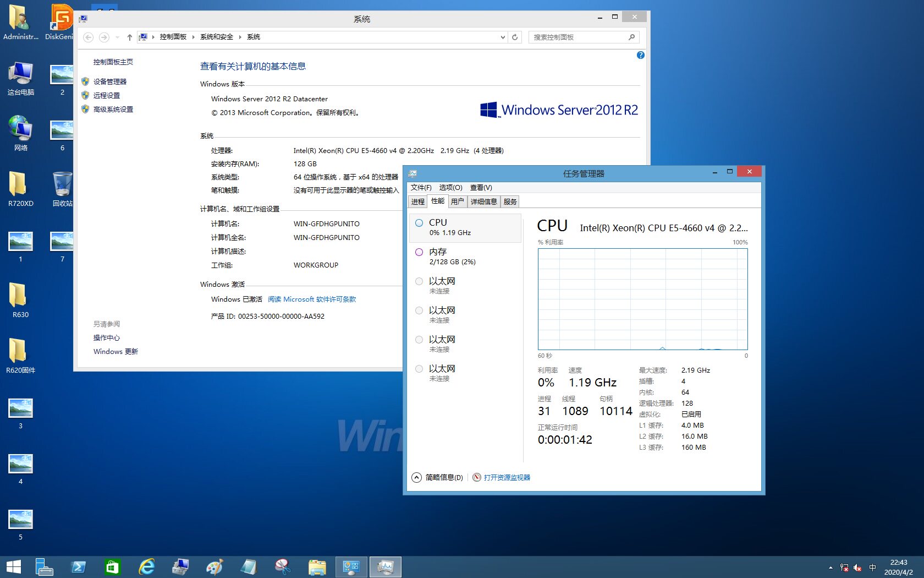Open Notepad from the taskbar
The image size is (924, 578).
pyautogui.click(x=249, y=567)
